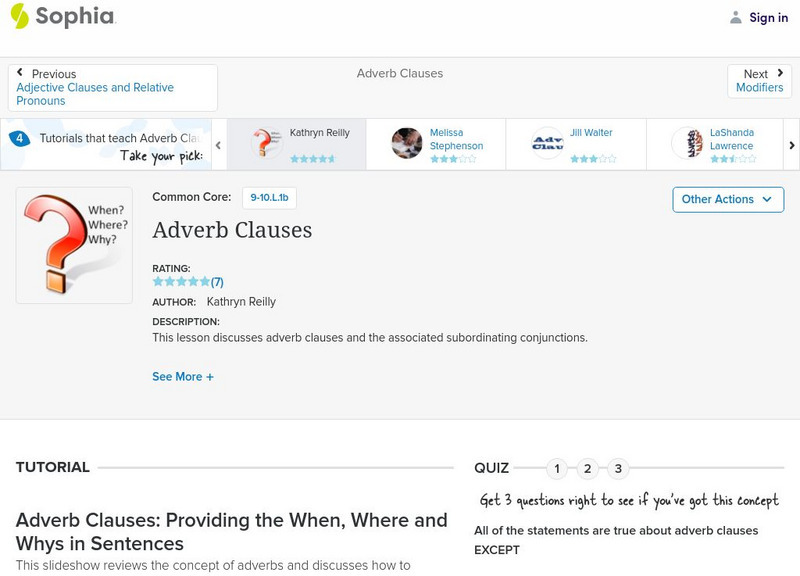Select the TUTORIAL section heading
Viewport: 800px width, 576px height.
(53, 467)
